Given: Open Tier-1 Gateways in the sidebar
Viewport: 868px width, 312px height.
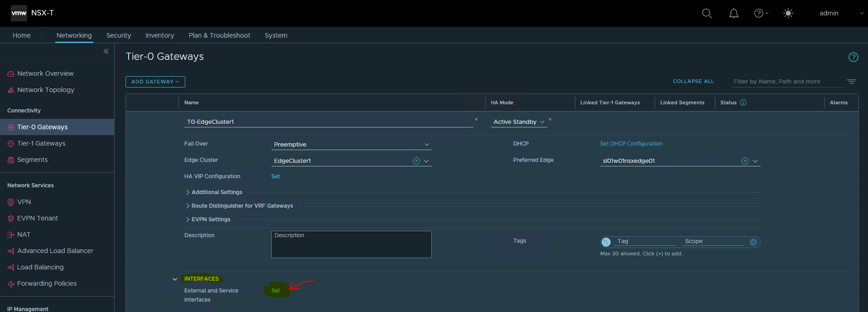Looking at the screenshot, I should click(x=41, y=143).
